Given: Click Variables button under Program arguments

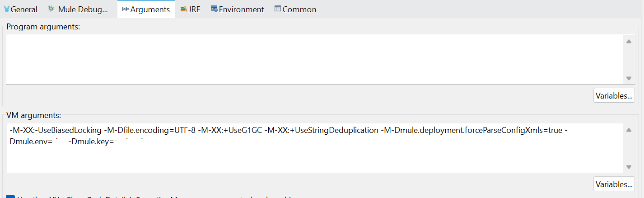Looking at the screenshot, I should [x=614, y=95].
